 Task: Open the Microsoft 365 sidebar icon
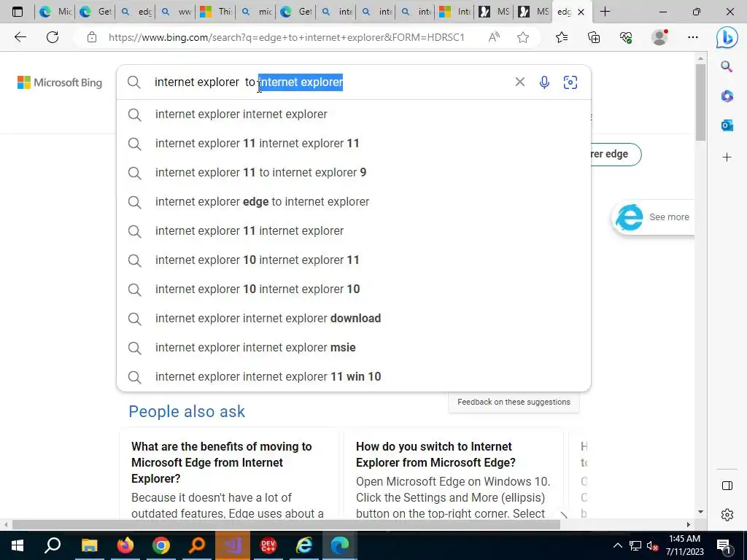click(x=727, y=96)
